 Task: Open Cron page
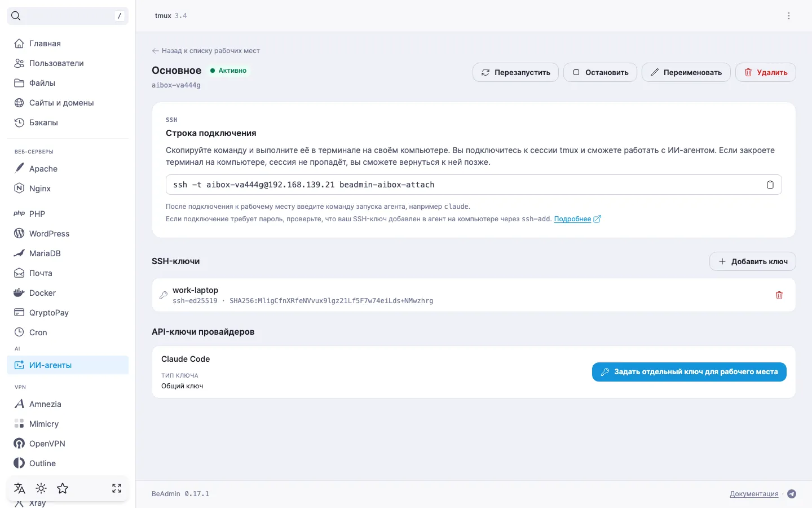point(68,332)
